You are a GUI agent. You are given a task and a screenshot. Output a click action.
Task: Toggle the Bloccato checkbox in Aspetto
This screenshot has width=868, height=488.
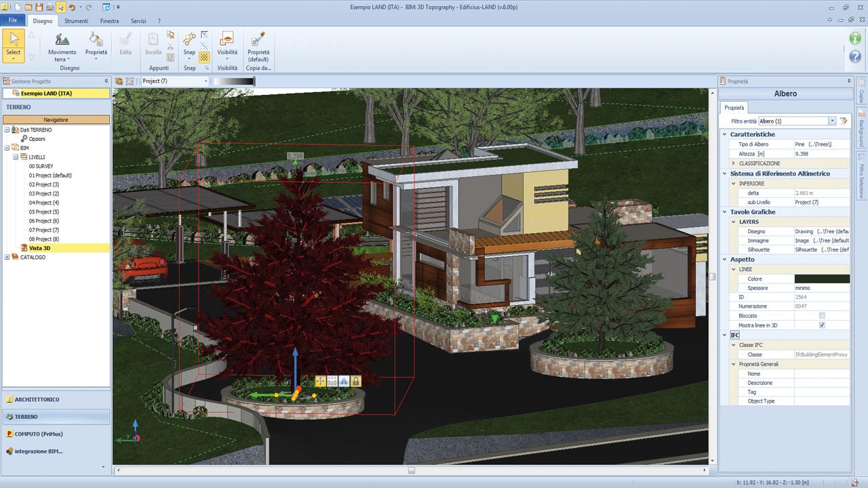point(821,315)
